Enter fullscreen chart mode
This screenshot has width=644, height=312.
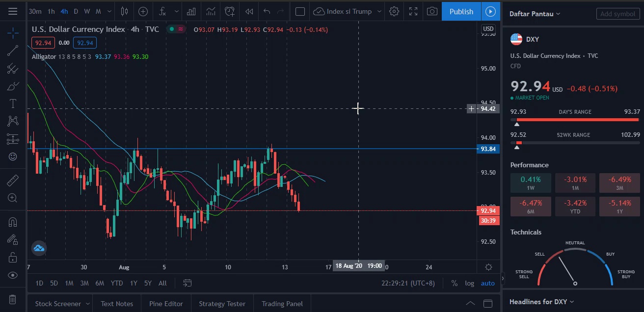pyautogui.click(x=413, y=11)
